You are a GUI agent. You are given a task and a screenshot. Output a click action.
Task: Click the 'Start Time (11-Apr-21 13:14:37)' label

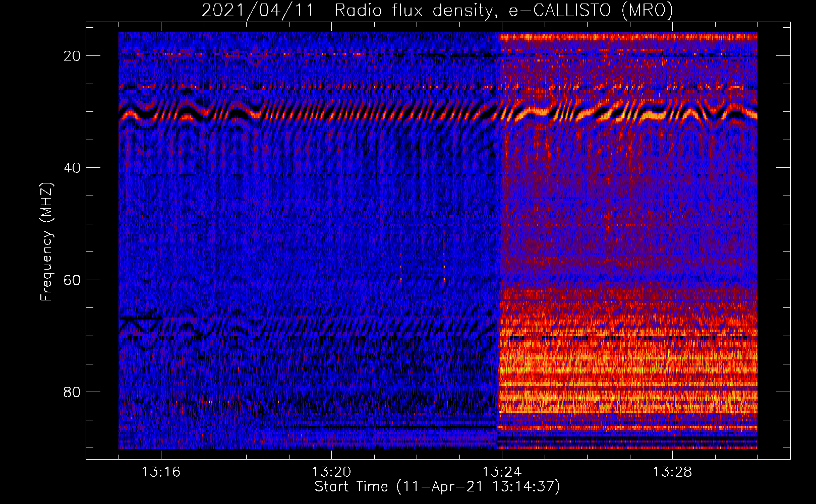click(437, 487)
